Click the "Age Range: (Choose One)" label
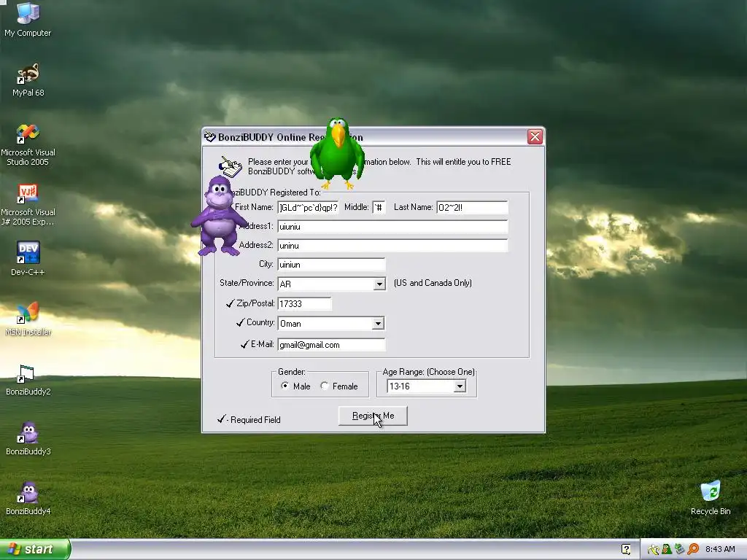 pyautogui.click(x=428, y=372)
